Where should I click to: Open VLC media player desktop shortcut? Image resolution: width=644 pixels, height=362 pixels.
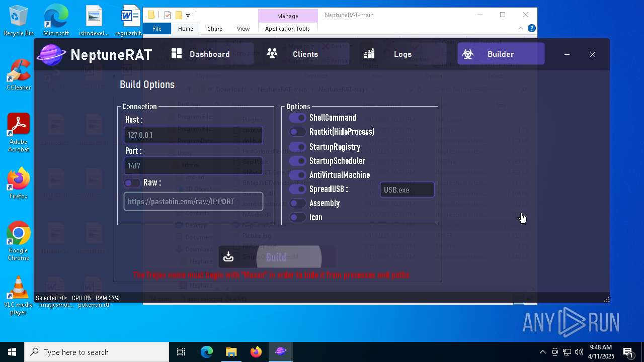click(x=19, y=296)
